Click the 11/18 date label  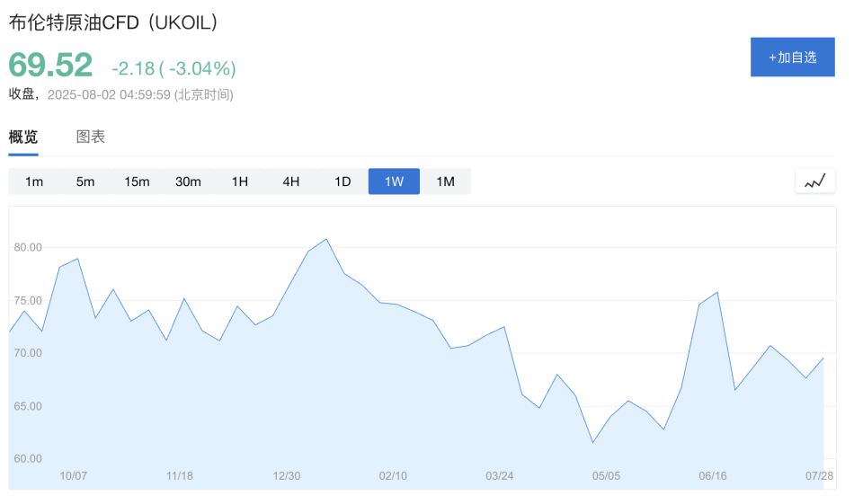(x=180, y=476)
